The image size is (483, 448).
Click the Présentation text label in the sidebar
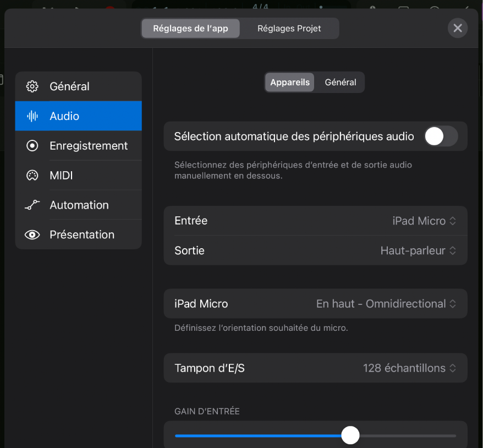pos(82,235)
